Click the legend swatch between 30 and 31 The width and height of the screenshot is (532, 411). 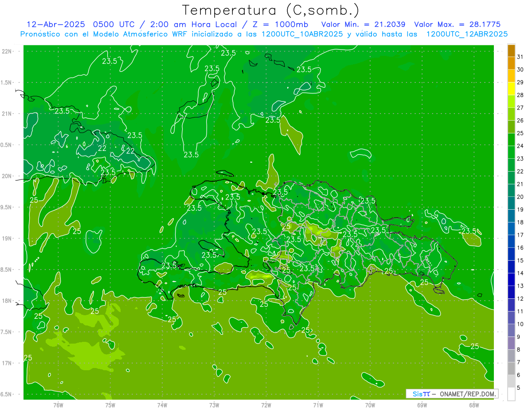(511, 63)
